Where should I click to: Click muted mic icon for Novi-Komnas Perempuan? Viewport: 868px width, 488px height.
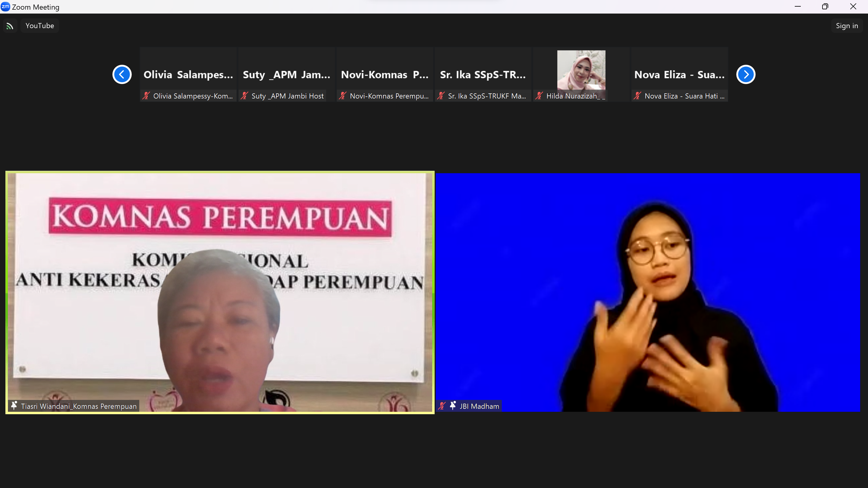(343, 96)
